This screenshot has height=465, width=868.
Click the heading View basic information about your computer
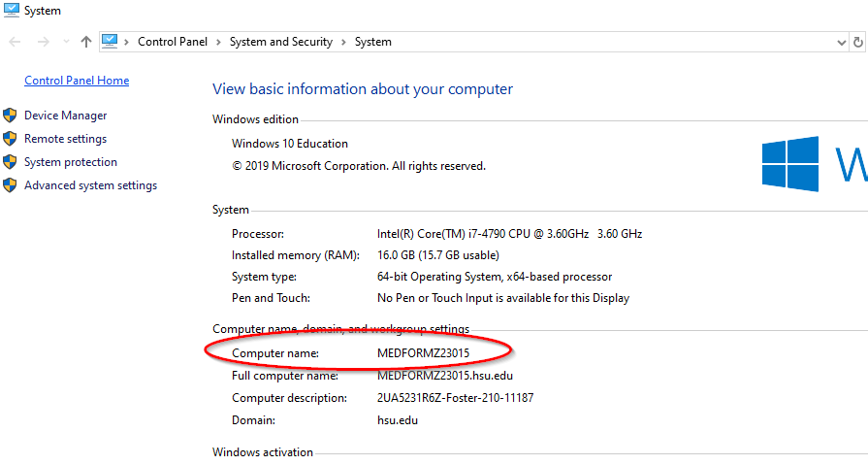click(363, 89)
